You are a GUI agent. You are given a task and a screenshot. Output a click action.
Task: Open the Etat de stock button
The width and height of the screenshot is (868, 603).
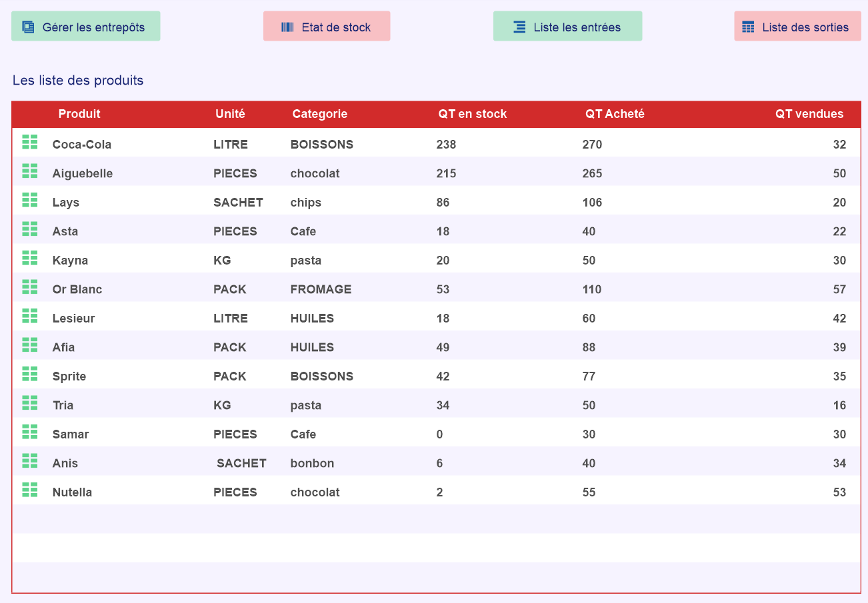pos(327,26)
